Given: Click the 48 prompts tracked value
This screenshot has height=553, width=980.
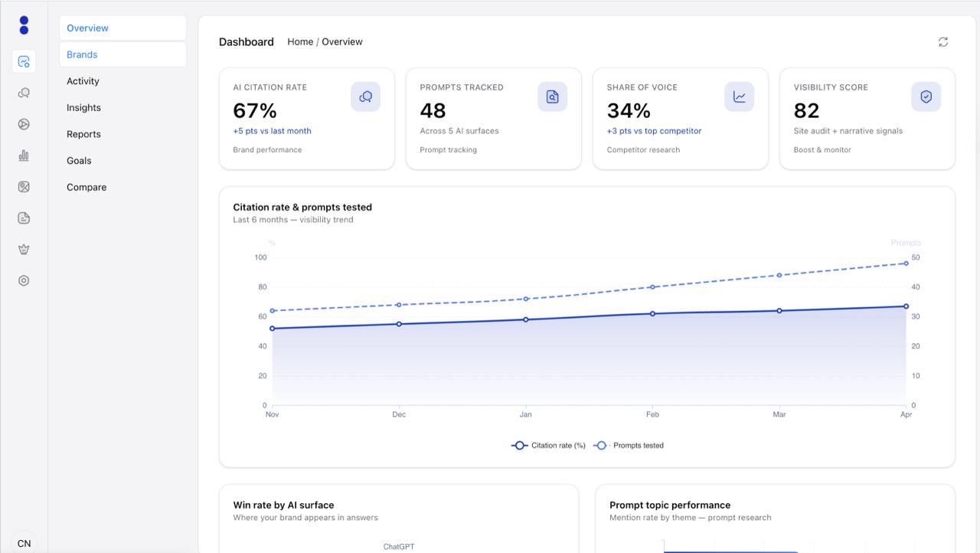Looking at the screenshot, I should coord(433,110).
